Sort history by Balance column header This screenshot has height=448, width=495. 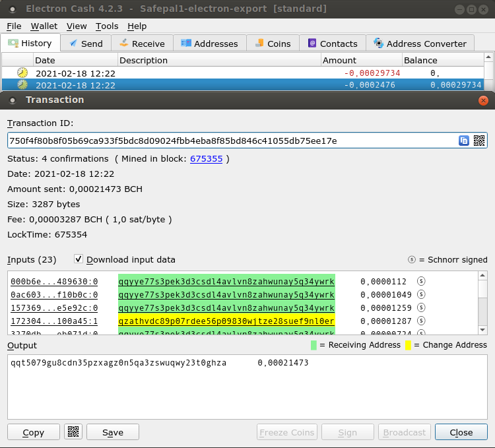coord(443,60)
